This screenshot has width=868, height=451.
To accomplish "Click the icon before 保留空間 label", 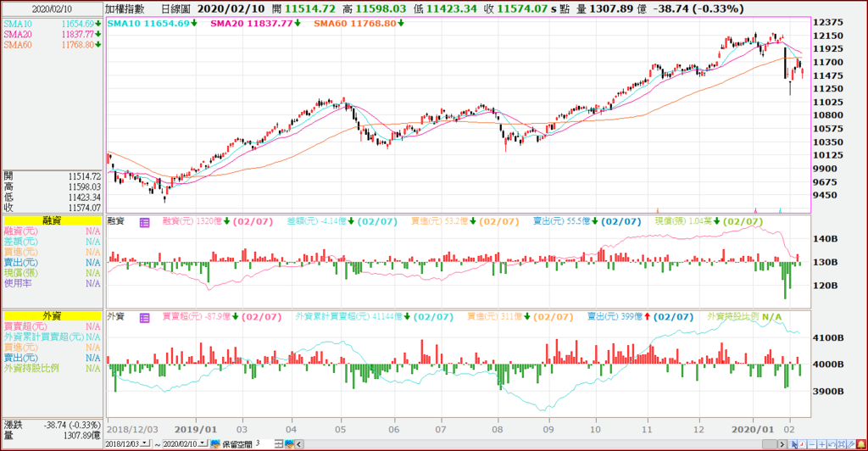I will pyautogui.click(x=215, y=444).
